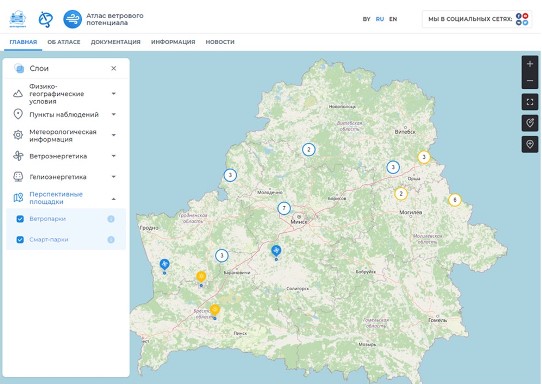This screenshot has height=384, width=542.
Task: Toggle fullscreen map view
Action: 530,102
